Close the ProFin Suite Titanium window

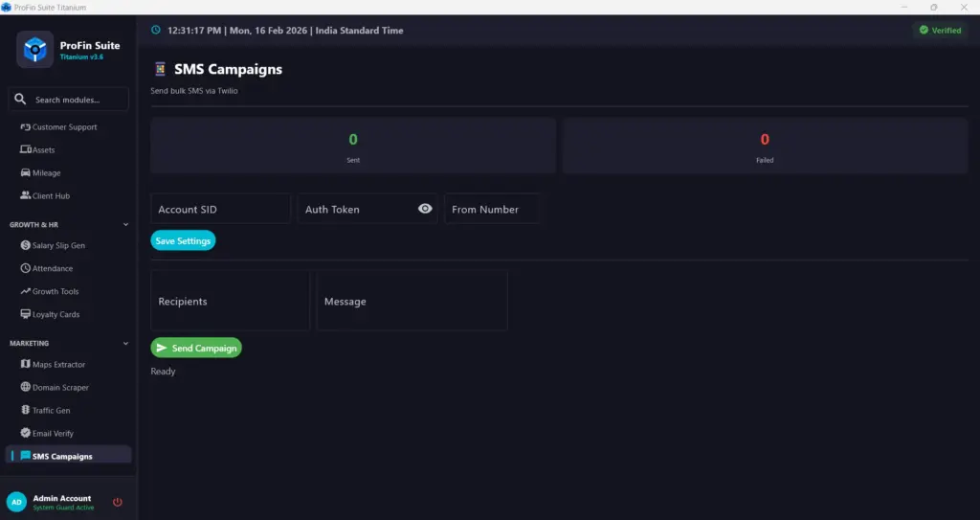tap(964, 7)
